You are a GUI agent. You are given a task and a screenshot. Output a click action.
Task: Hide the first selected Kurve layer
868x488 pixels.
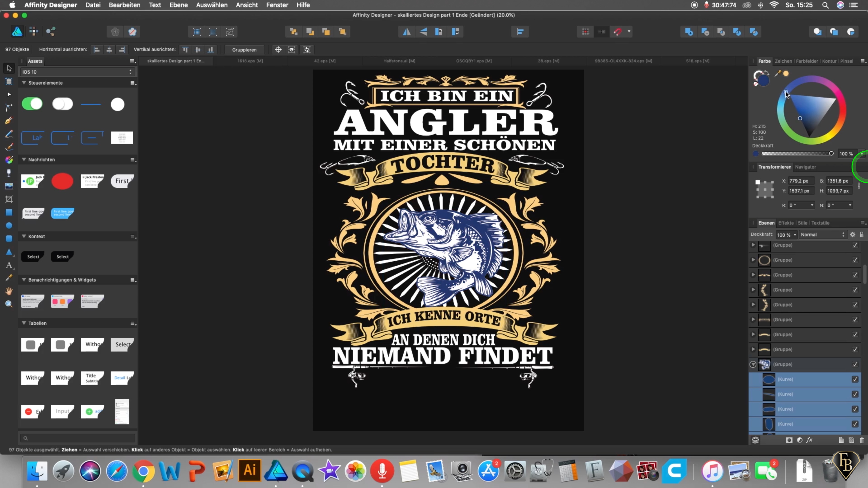coord(855,380)
